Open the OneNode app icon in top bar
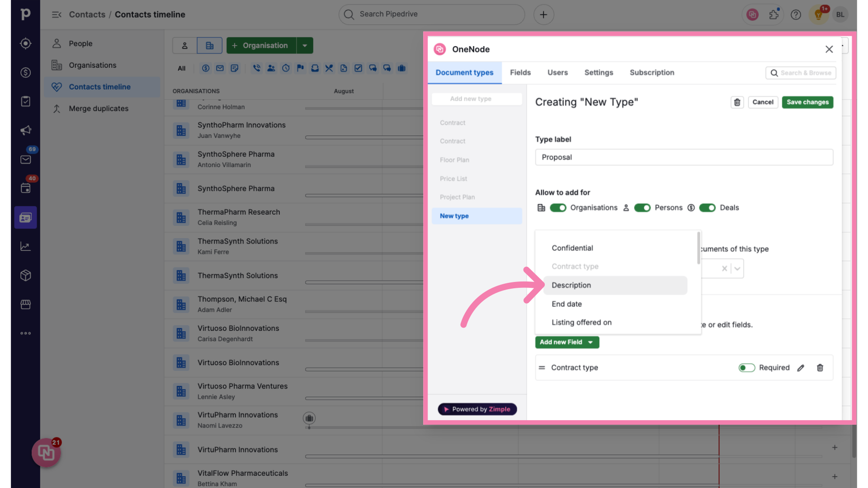 point(752,14)
